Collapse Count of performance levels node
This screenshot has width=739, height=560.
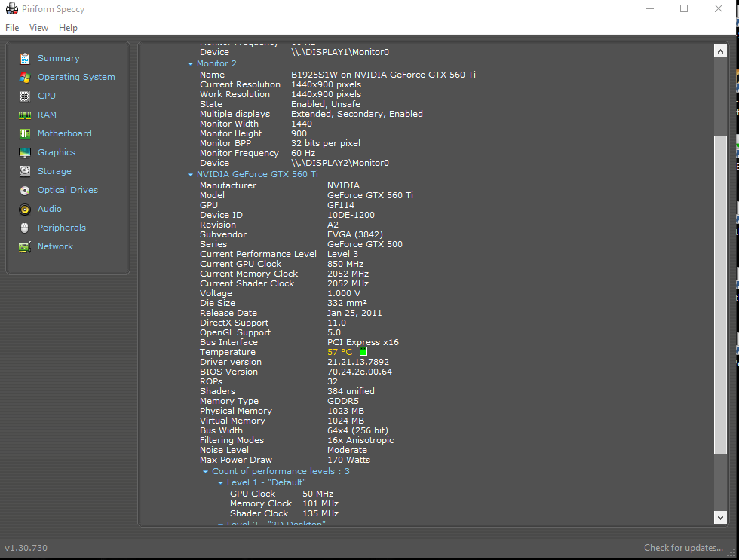click(205, 472)
